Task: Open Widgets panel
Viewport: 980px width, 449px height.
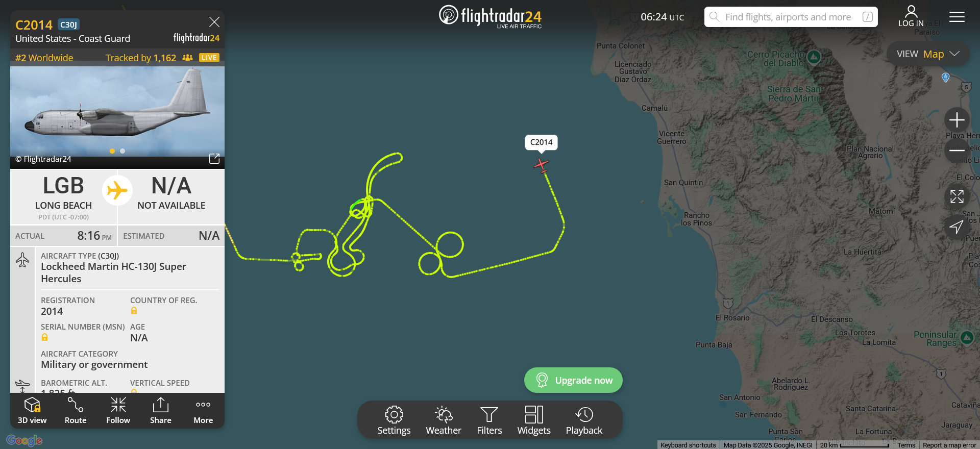Action: (534, 420)
